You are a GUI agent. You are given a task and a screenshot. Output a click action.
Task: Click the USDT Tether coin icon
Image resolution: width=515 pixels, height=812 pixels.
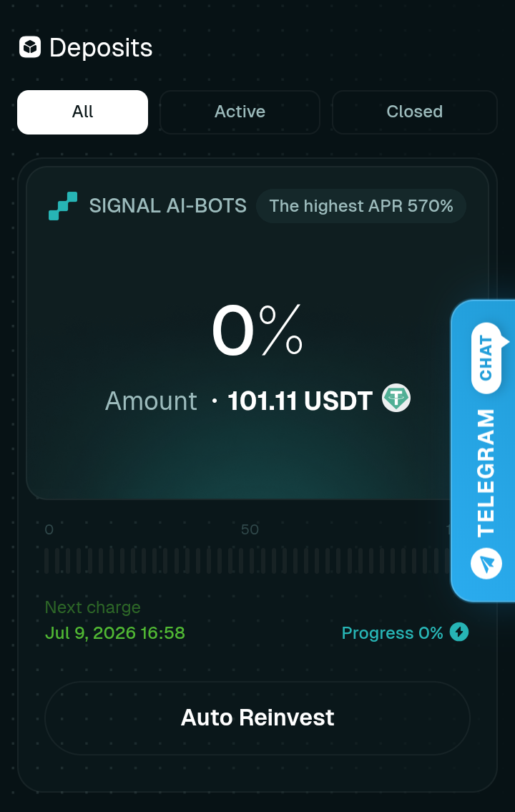pos(396,398)
